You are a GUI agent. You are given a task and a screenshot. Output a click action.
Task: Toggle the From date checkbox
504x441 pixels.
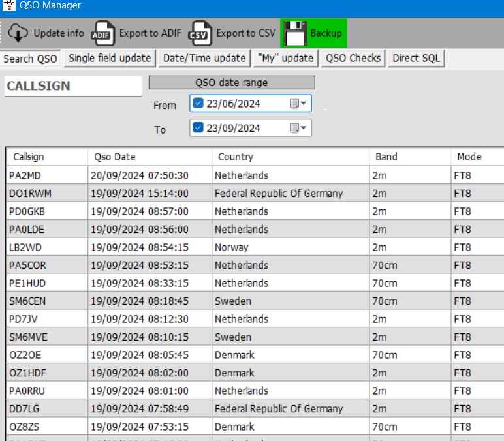click(198, 103)
